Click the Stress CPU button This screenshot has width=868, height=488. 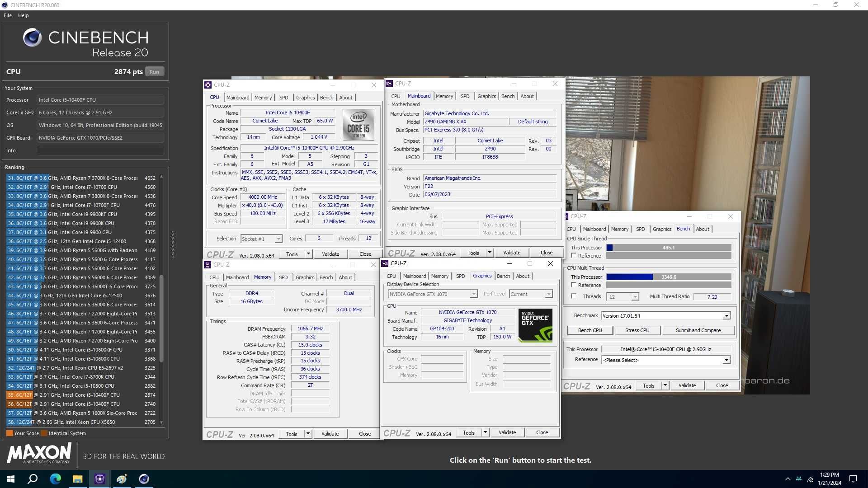pyautogui.click(x=637, y=330)
